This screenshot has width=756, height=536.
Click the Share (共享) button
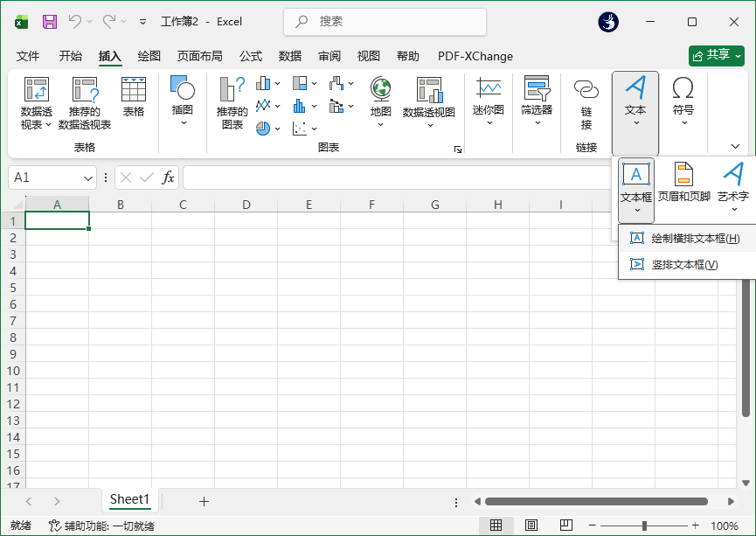click(x=717, y=55)
